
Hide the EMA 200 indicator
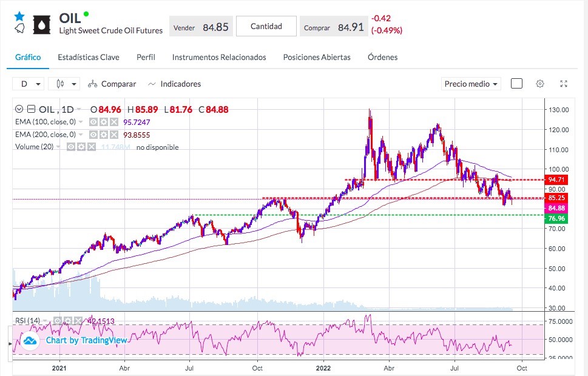tap(93, 135)
